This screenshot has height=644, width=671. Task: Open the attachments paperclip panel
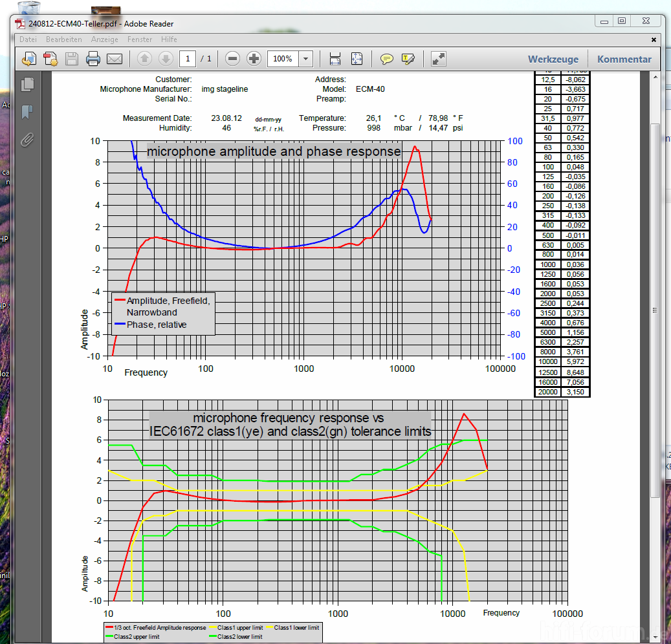pos(27,140)
